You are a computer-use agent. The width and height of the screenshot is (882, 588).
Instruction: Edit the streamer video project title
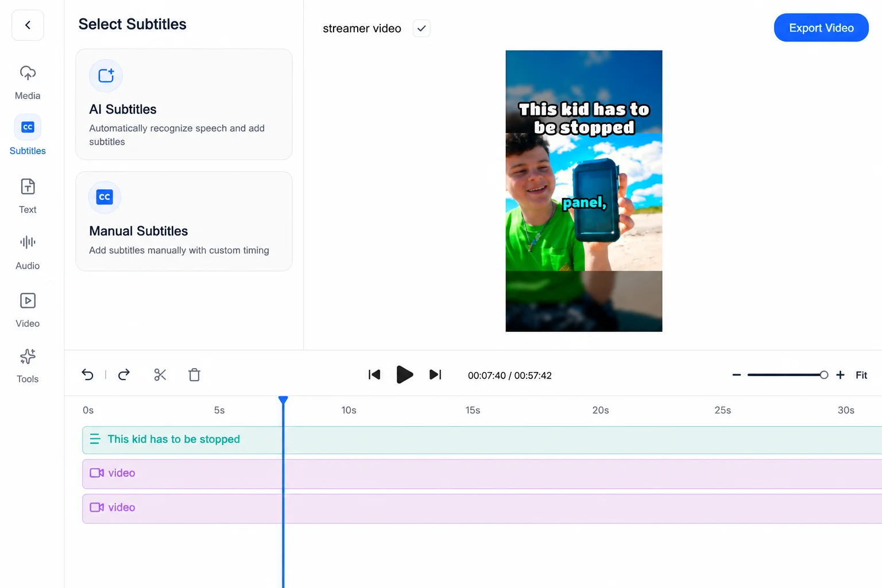coord(362,28)
